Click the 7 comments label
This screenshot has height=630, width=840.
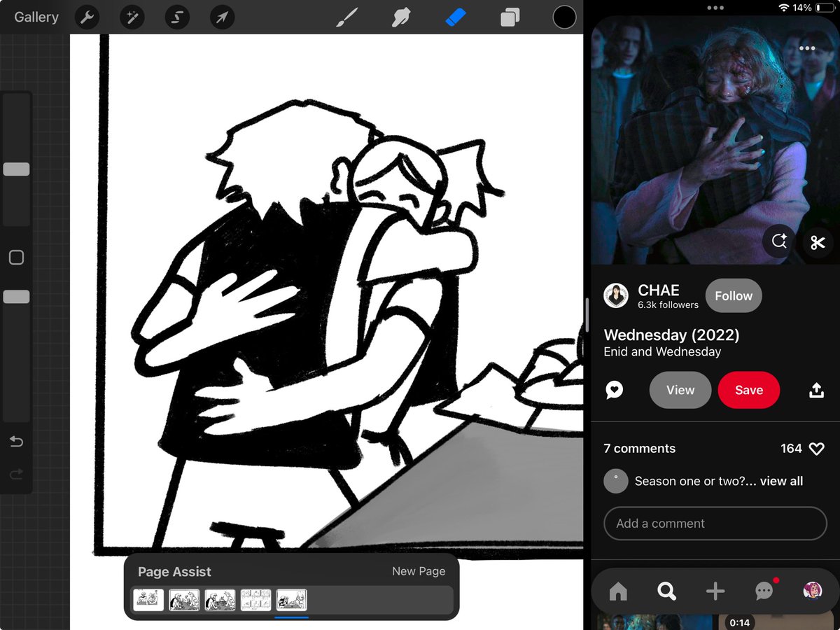click(640, 449)
